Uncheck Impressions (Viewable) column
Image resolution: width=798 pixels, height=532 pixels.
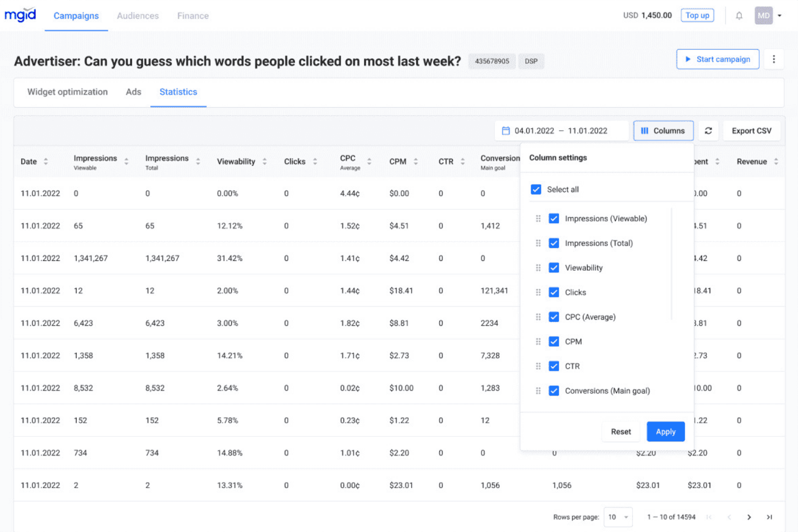point(554,218)
